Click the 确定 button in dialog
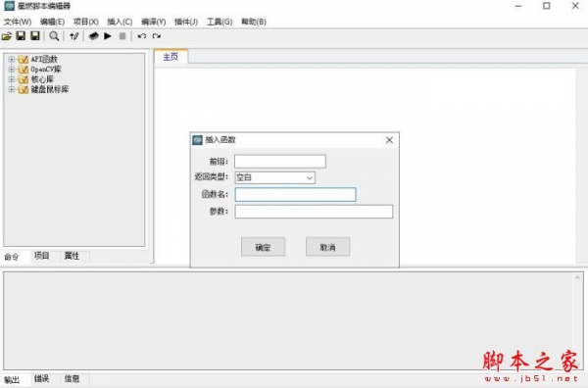Image resolution: width=588 pixels, height=388 pixels. 264,247
